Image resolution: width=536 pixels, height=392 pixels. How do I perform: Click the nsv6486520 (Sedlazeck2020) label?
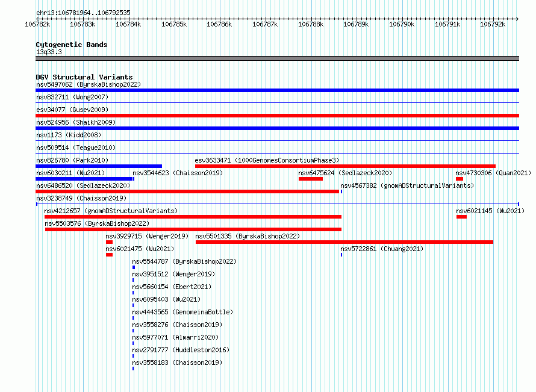click(83, 185)
